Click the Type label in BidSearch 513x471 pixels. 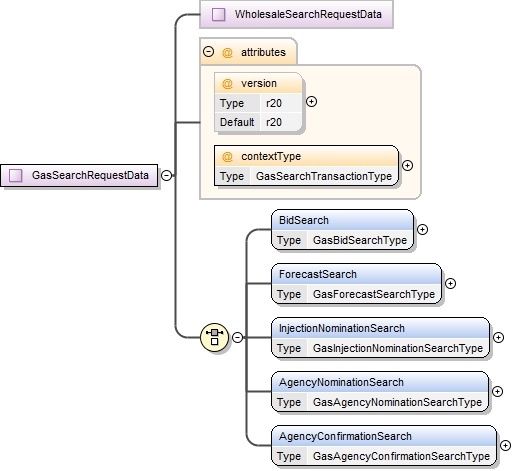(x=289, y=240)
